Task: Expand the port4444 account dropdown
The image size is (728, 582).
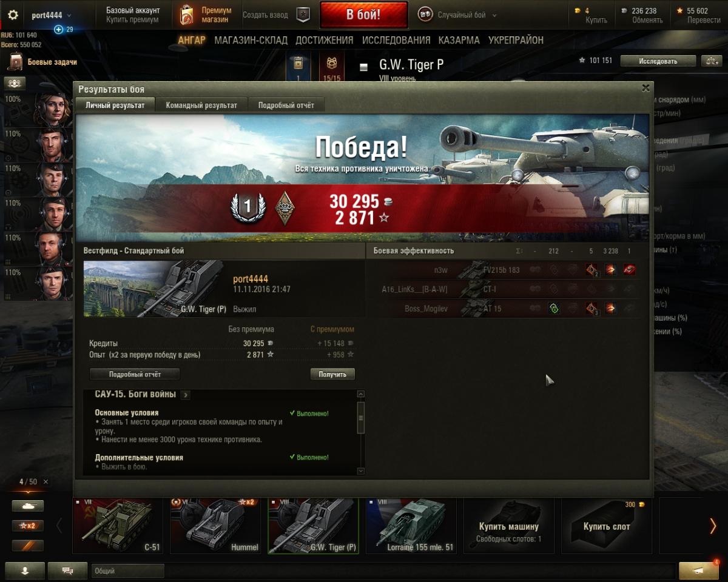Action: 51,15
